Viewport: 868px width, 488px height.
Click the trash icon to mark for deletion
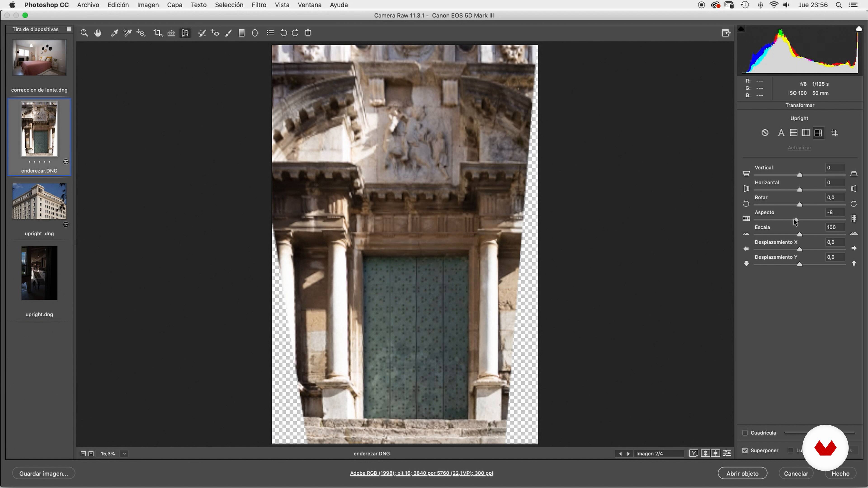308,33
